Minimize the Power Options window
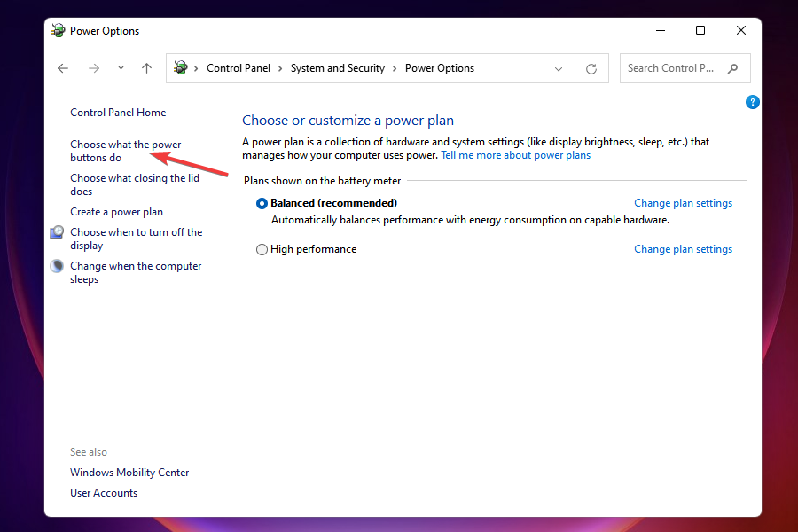 (661, 30)
